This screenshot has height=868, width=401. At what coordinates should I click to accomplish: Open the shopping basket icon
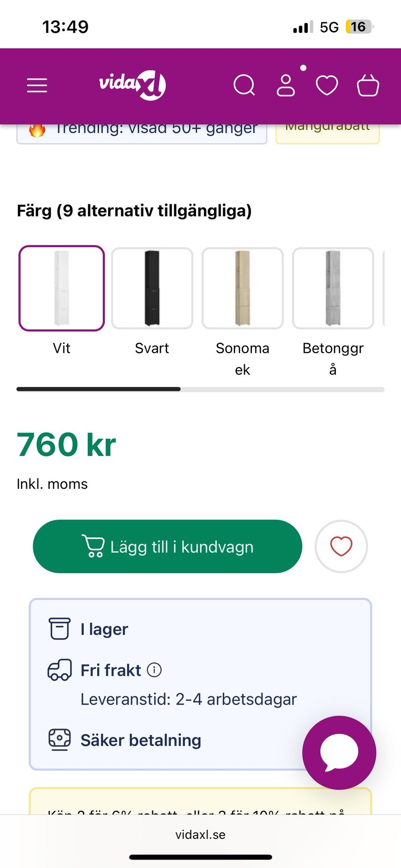click(x=368, y=86)
